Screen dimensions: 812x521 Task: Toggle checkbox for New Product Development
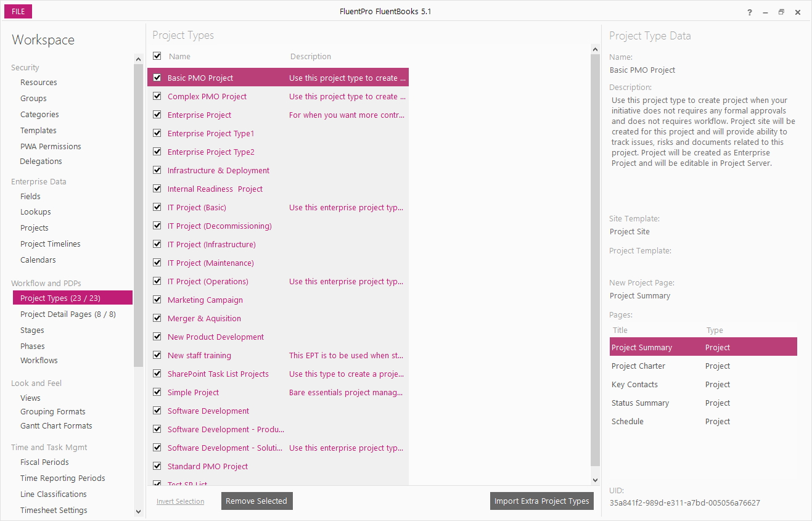(157, 337)
